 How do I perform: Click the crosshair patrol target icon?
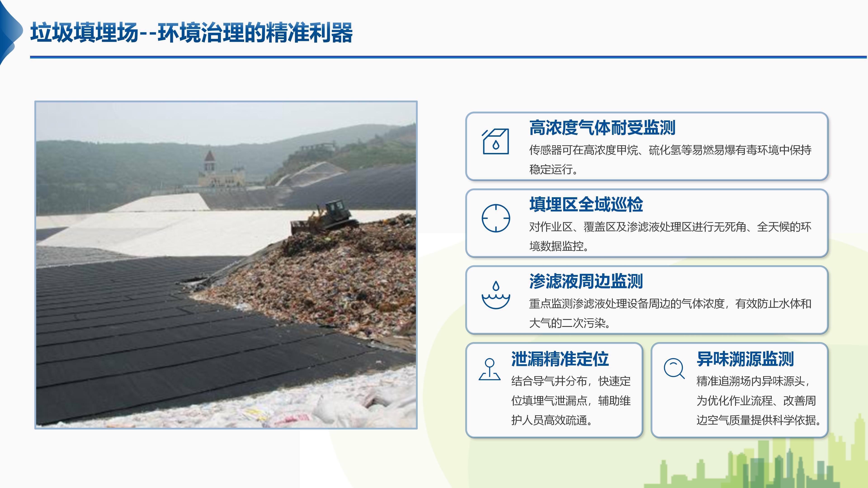pyautogui.click(x=496, y=218)
